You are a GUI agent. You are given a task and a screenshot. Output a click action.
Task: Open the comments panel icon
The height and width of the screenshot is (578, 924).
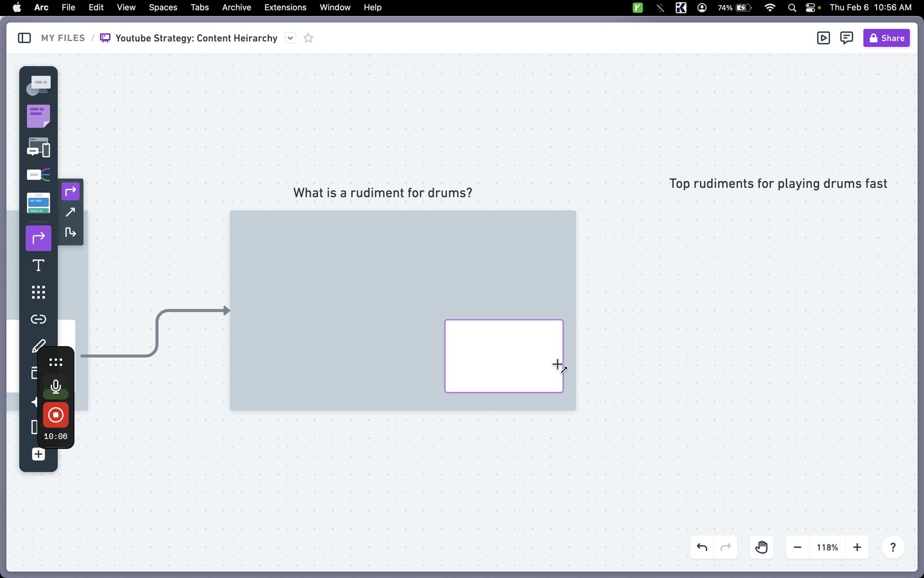tap(847, 38)
